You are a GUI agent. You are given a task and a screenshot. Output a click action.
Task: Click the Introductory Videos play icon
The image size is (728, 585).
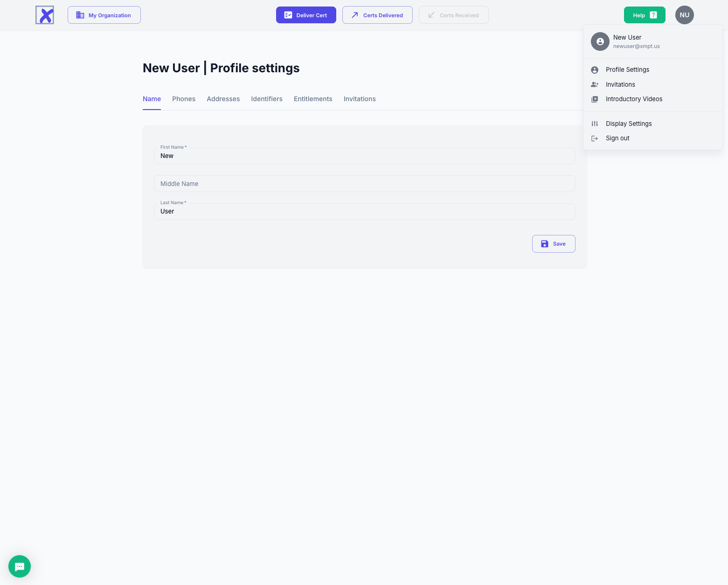click(x=595, y=99)
